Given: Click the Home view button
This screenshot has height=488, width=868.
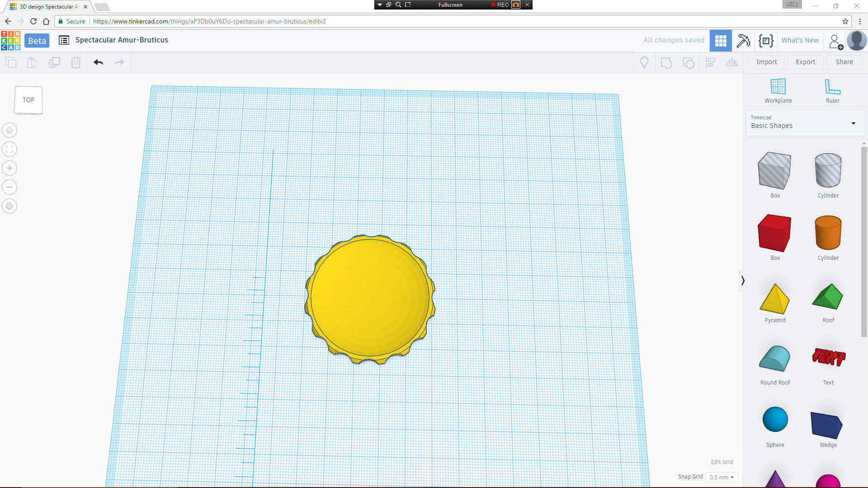Looking at the screenshot, I should click(9, 130).
